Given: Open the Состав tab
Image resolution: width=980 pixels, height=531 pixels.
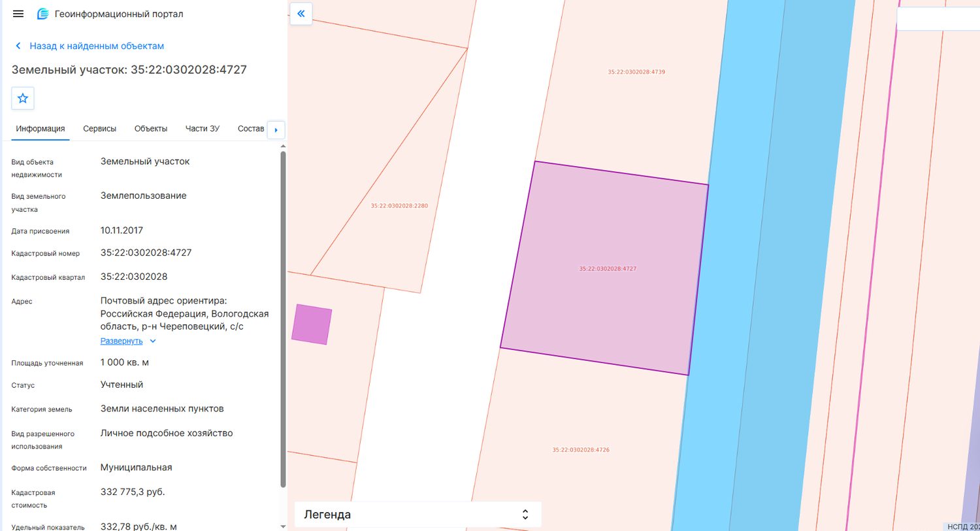Looking at the screenshot, I should click(252, 129).
